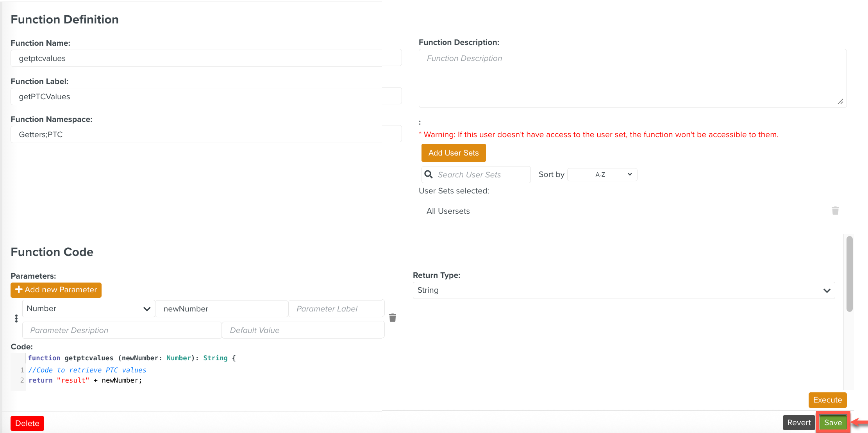Open the Number parameter type dropdown

coord(89,309)
